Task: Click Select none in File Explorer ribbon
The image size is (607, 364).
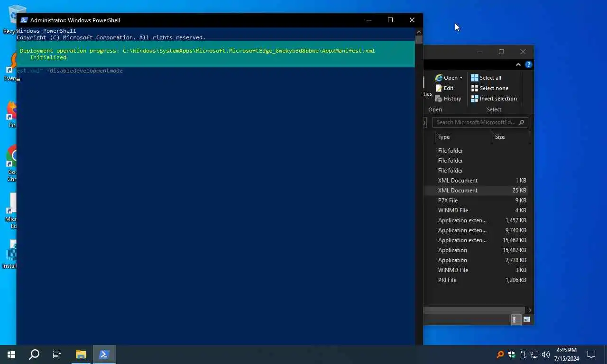Action: click(489, 88)
